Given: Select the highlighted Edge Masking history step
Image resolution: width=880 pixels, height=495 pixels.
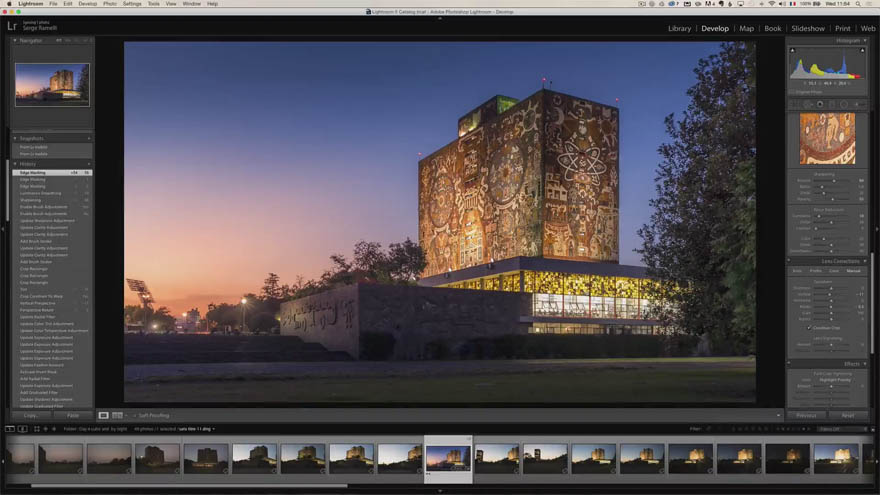Looking at the screenshot, I should coord(52,173).
